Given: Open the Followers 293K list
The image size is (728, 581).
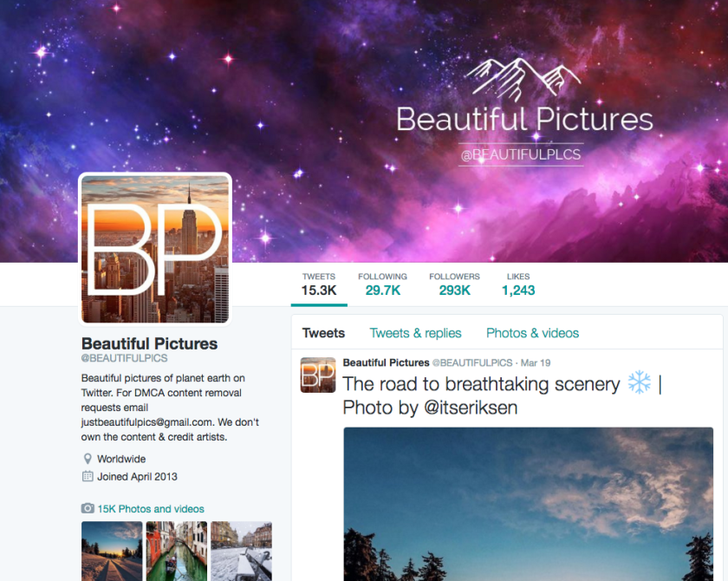Looking at the screenshot, I should [454, 284].
